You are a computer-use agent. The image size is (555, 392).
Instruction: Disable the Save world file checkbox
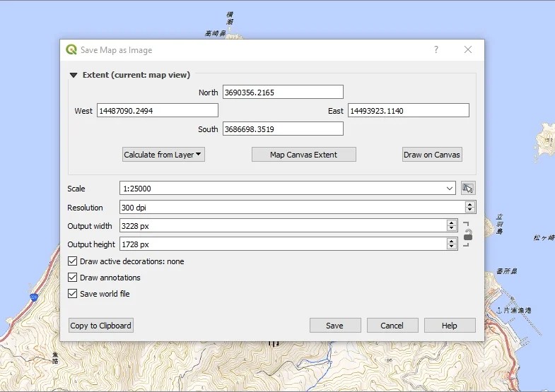click(72, 294)
